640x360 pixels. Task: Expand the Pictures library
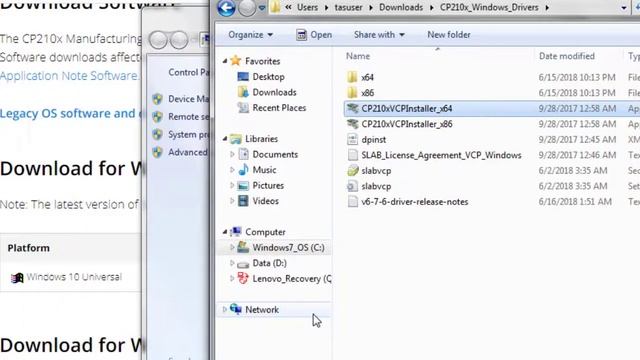232,185
